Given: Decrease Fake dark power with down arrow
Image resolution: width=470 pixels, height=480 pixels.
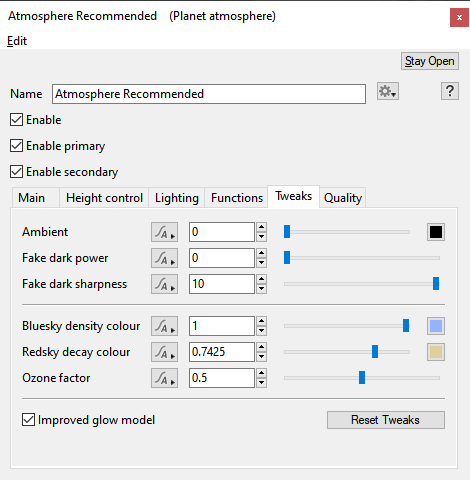Looking at the screenshot, I should pyautogui.click(x=262, y=263).
